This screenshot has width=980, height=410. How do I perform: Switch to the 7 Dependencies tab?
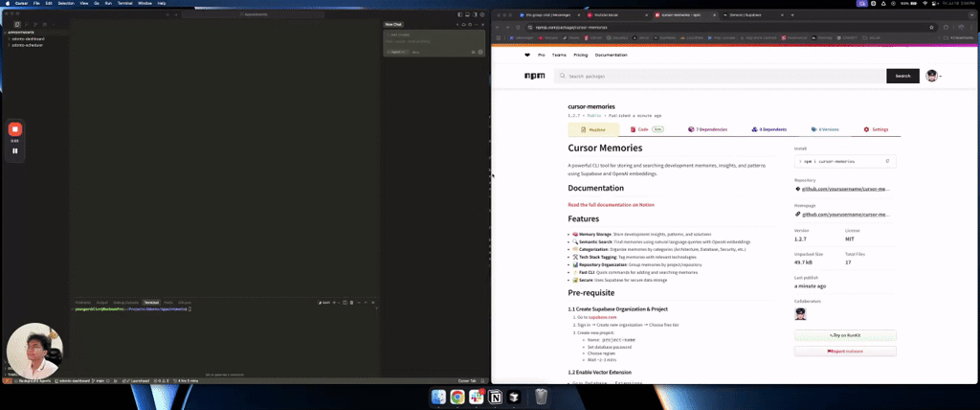708,129
